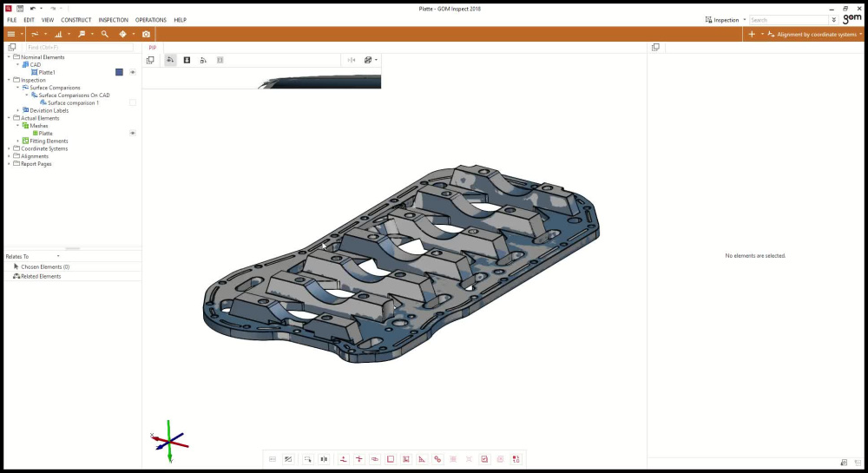Viewport: 868px width, 473px height.
Task: Expand the Report Pages folder
Action: (9, 164)
